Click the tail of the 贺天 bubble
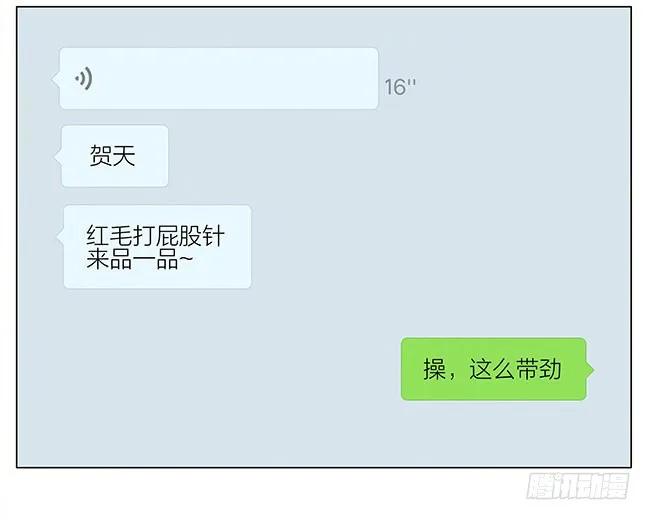This screenshot has height=520, width=650. click(58, 157)
